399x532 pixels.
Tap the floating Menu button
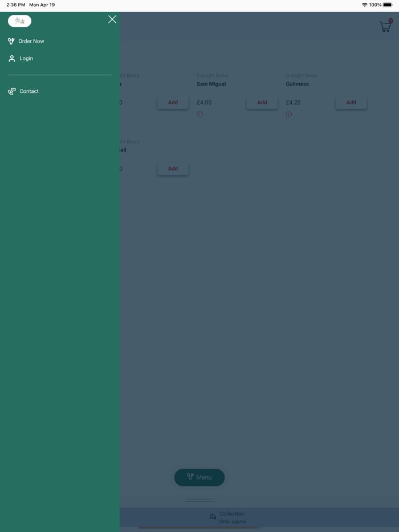199,477
